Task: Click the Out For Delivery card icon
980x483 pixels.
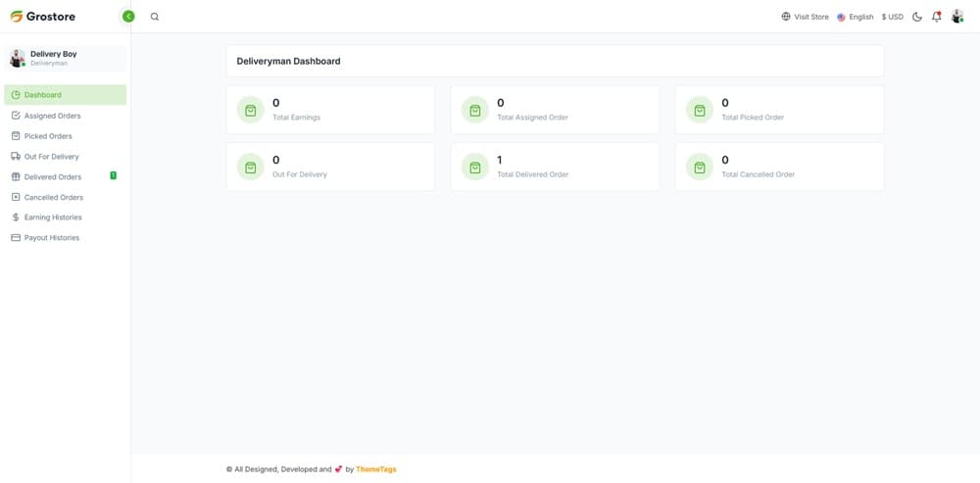Action: pyautogui.click(x=251, y=167)
